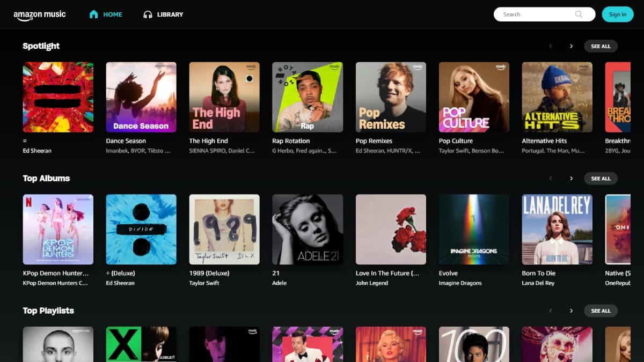The width and height of the screenshot is (644, 362).
Task: Click the Taylor Swift artist link
Action: 203,283
